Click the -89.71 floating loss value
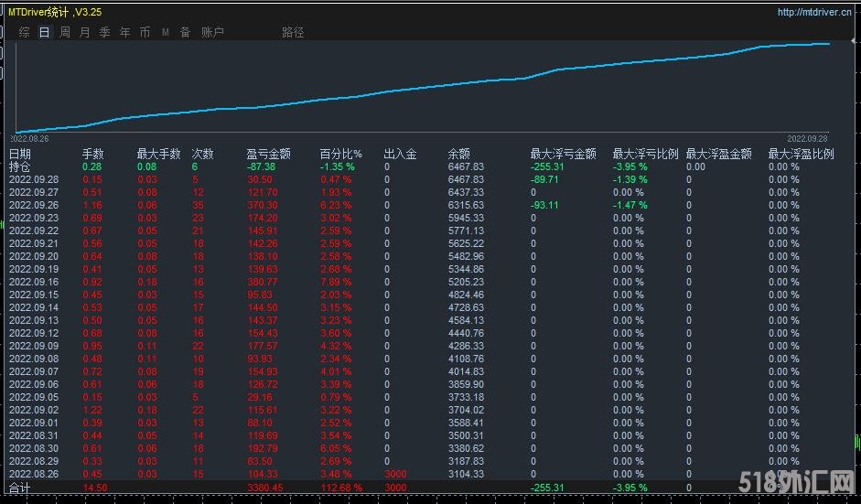The height and width of the screenshot is (504, 861). (544, 179)
